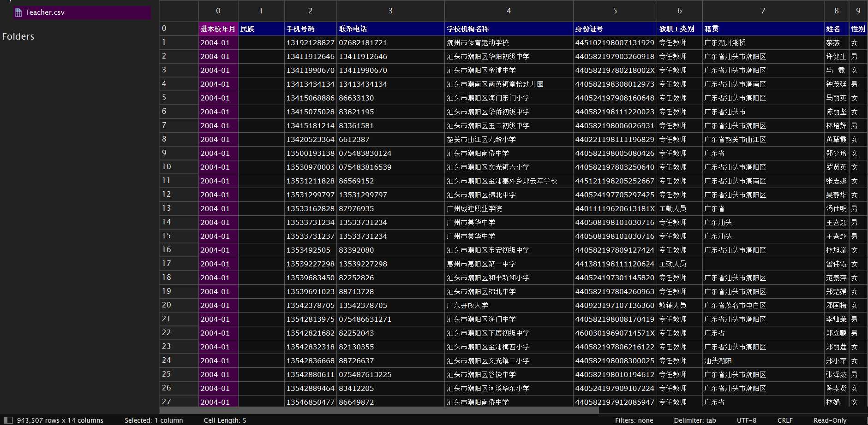The width and height of the screenshot is (868, 425).
Task: Click Delimiter: tab in status bar
Action: click(x=695, y=420)
